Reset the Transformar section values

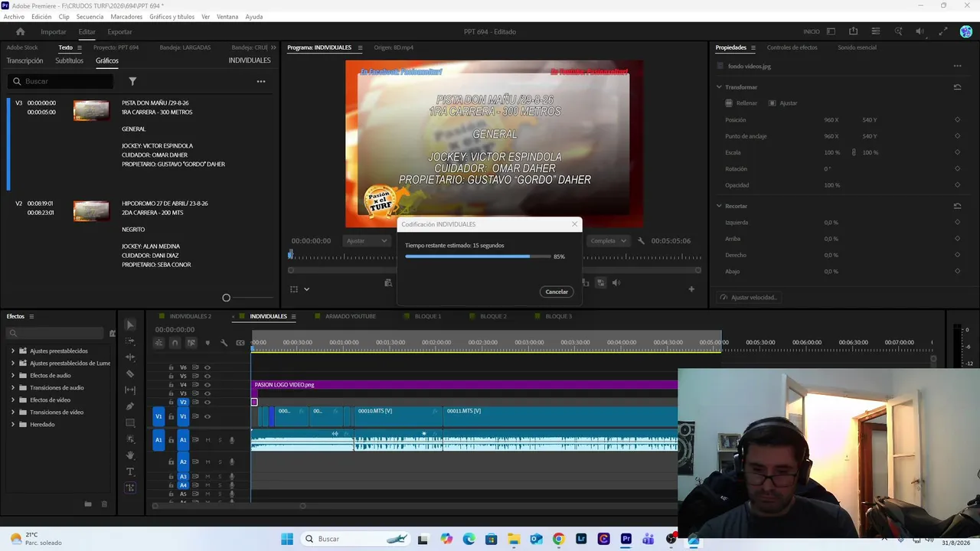[x=957, y=87]
